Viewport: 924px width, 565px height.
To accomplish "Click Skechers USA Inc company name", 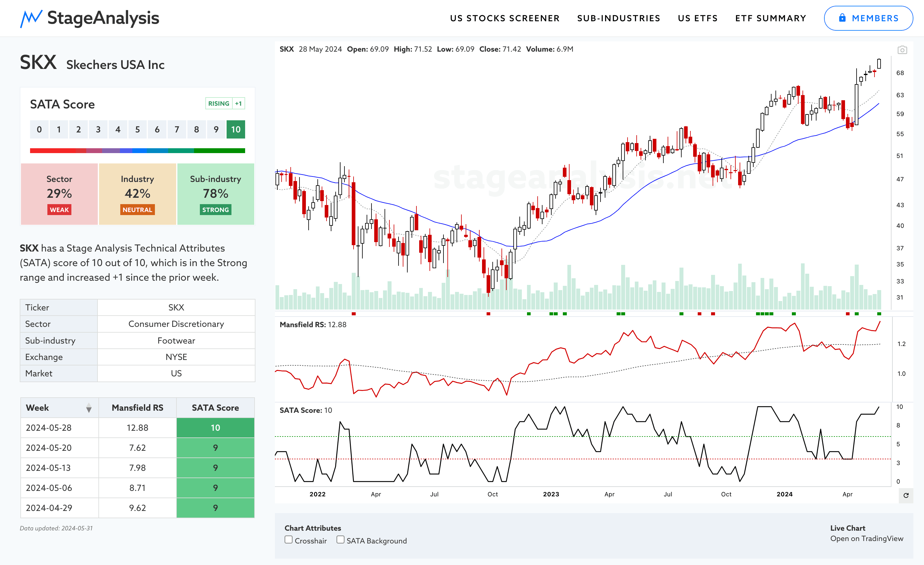I will (115, 65).
